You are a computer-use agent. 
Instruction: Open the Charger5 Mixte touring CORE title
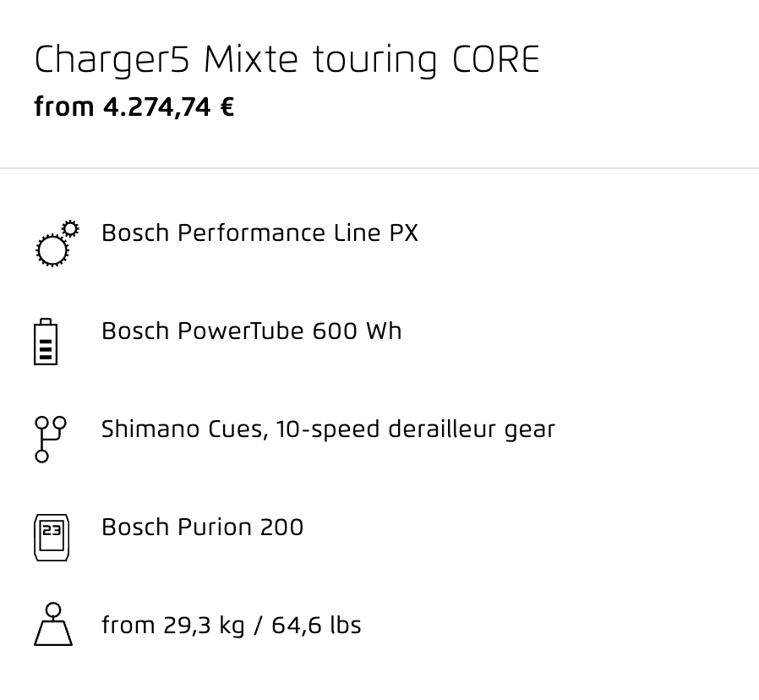[x=287, y=60]
